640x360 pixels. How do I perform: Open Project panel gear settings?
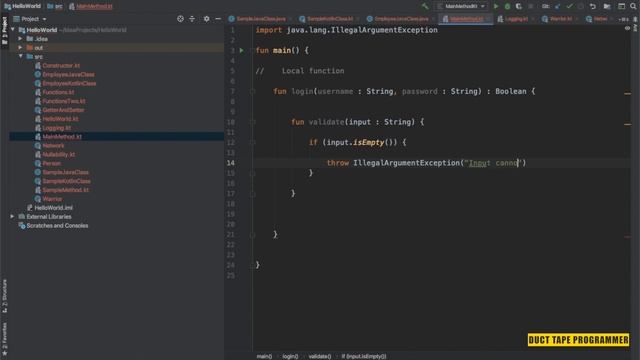[207, 19]
